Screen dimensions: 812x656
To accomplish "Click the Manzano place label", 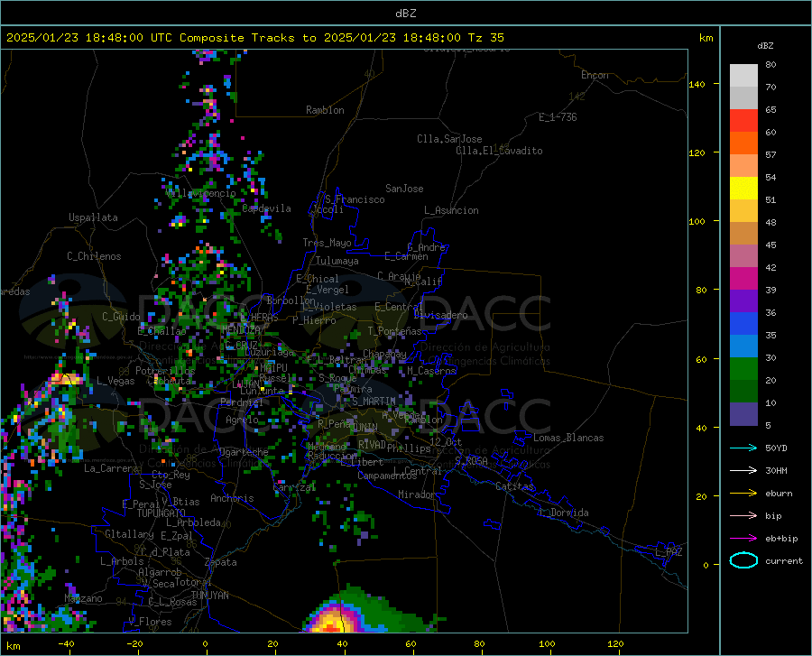I will [x=83, y=598].
